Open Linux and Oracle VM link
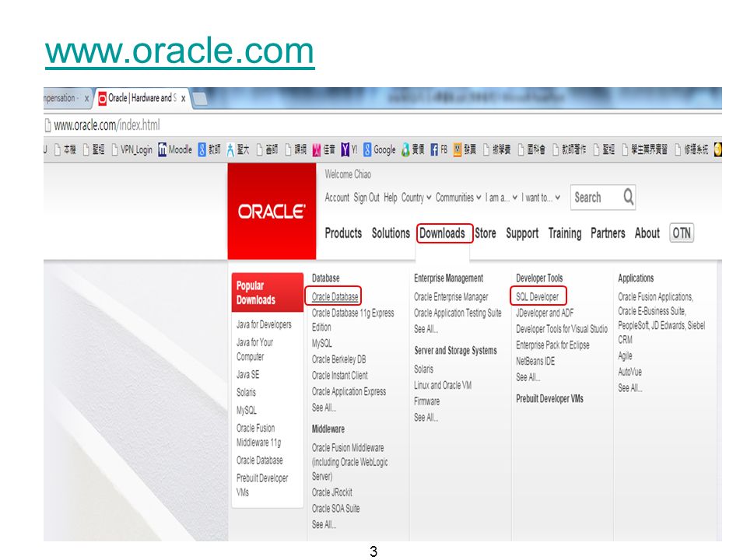747x560 pixels. [443, 385]
